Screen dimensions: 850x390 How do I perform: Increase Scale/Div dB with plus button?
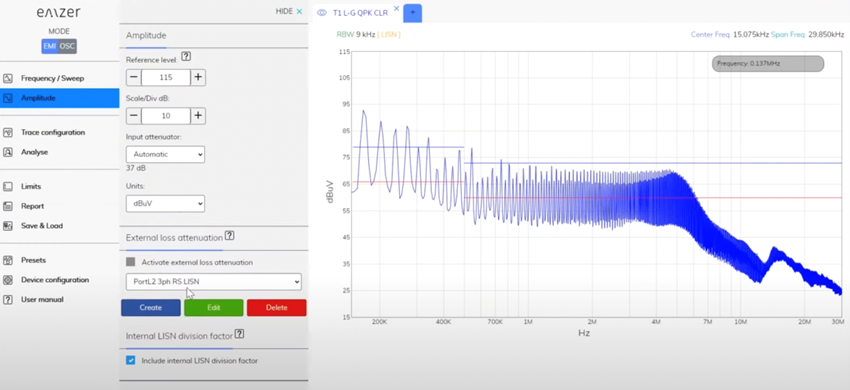click(x=198, y=116)
